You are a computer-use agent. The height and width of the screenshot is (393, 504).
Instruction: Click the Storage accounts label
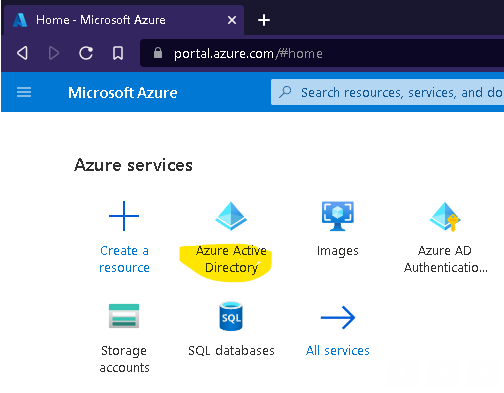click(124, 359)
